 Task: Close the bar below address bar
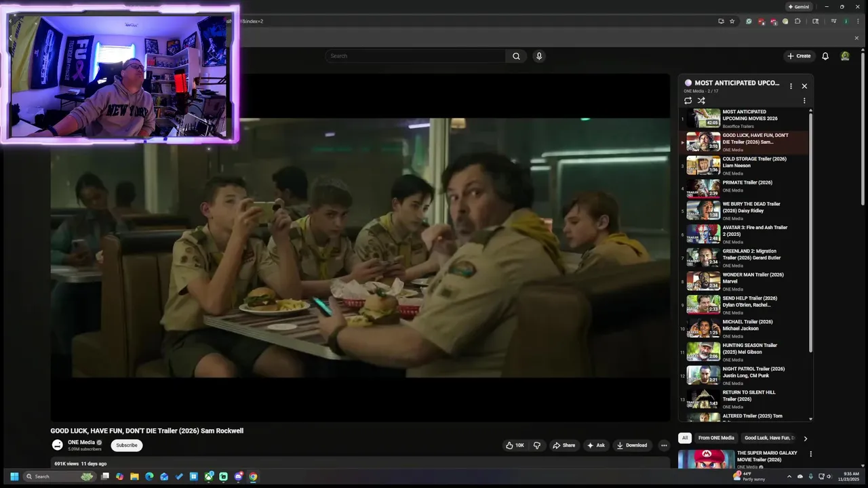(856, 38)
